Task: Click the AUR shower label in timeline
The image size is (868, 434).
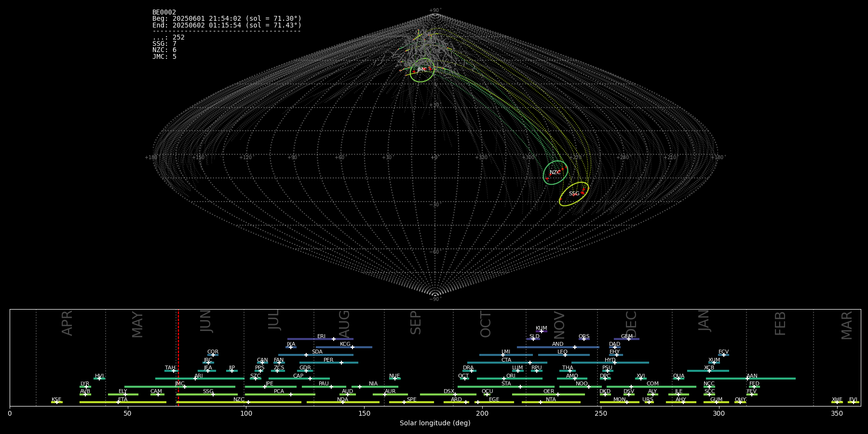Action: click(x=390, y=392)
